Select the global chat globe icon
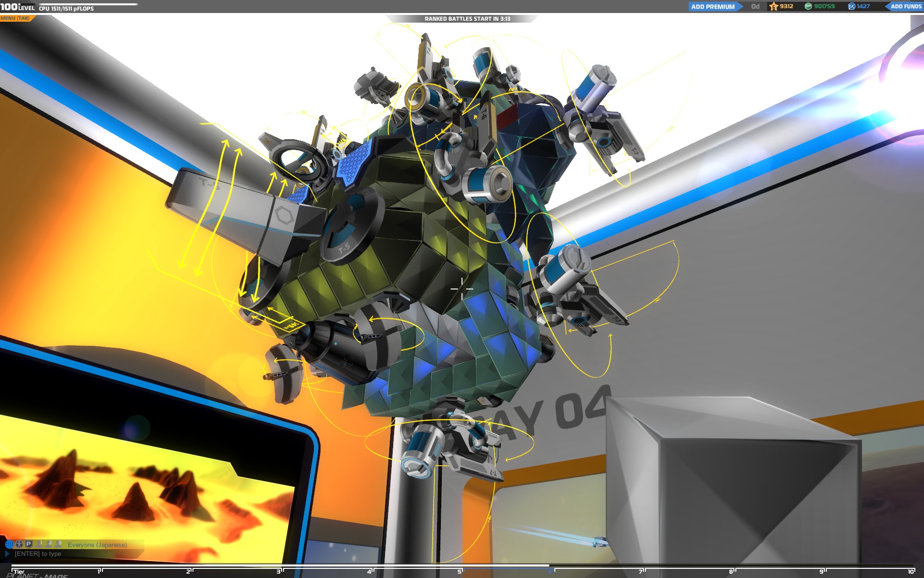 coord(9,544)
